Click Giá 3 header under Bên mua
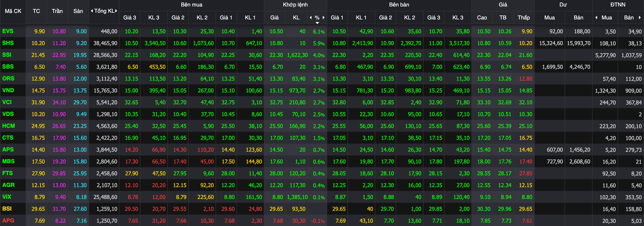The width and height of the screenshot is (644, 226). [130, 17]
